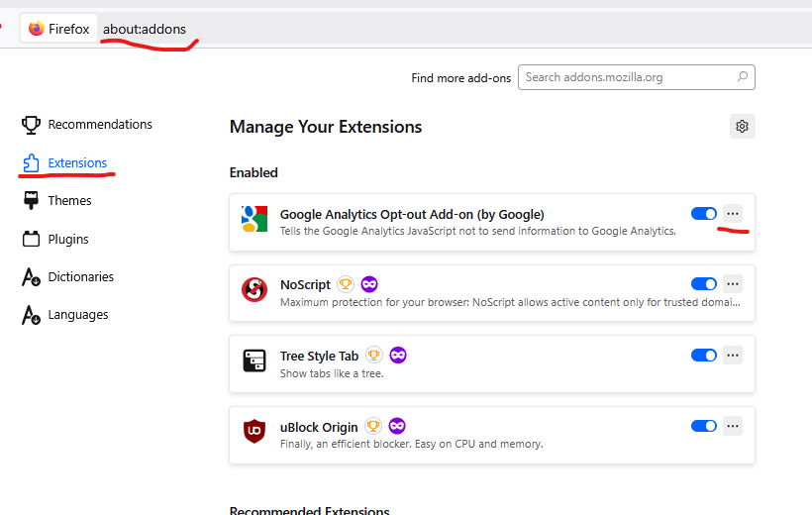This screenshot has width=812, height=515.
Task: Go to the Plugins category
Action: 55,239
